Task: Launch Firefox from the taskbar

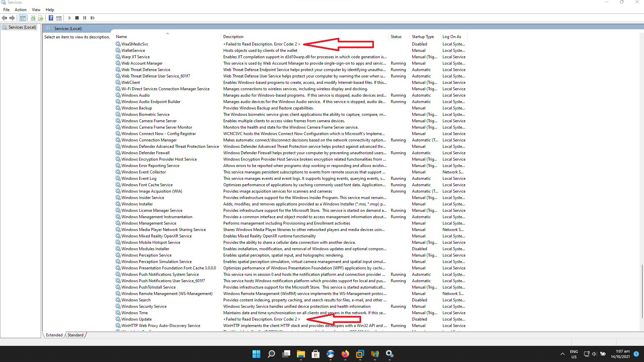Action: [345, 354]
